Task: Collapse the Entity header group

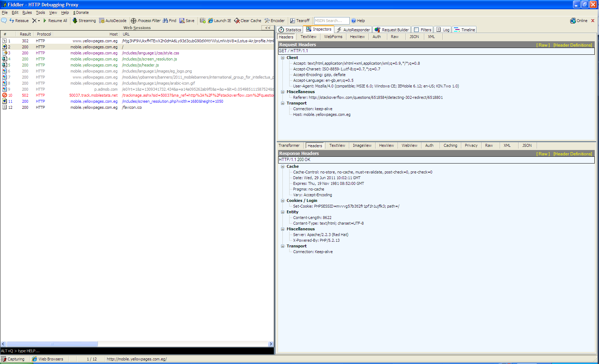Action: (x=283, y=212)
